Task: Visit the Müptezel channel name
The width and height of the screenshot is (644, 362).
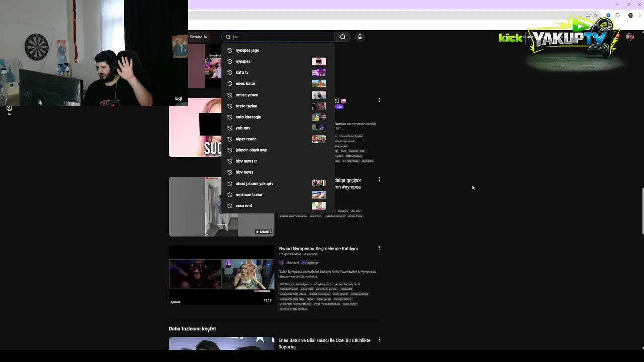Action: [x=292, y=263]
